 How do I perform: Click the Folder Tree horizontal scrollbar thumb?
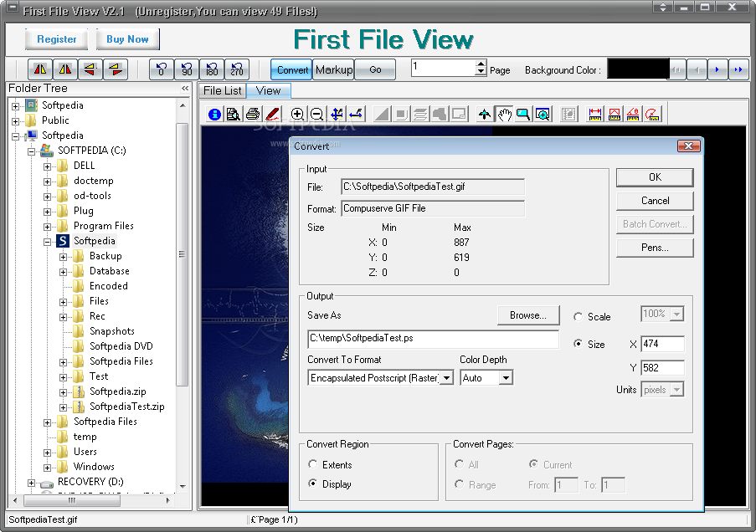pyautogui.click(x=72, y=501)
